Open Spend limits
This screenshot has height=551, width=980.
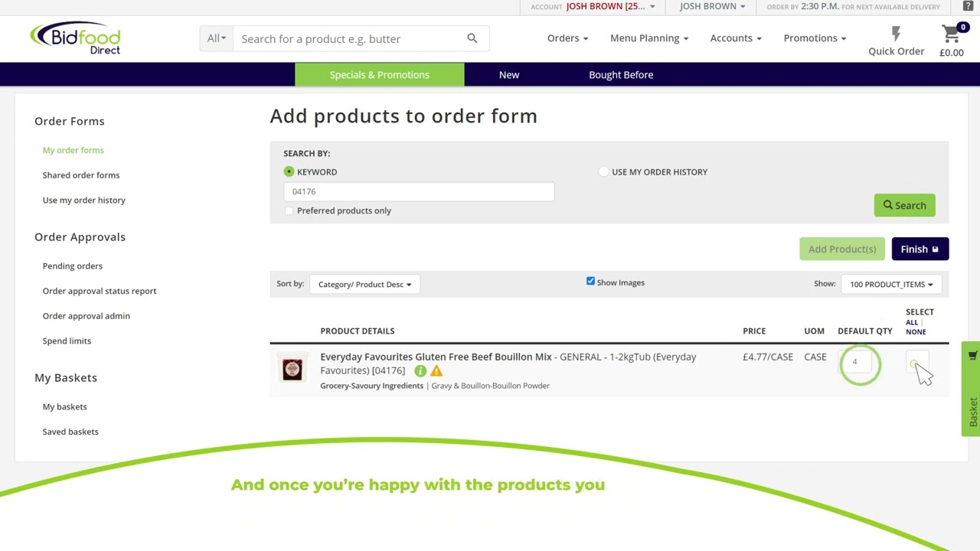(x=67, y=341)
